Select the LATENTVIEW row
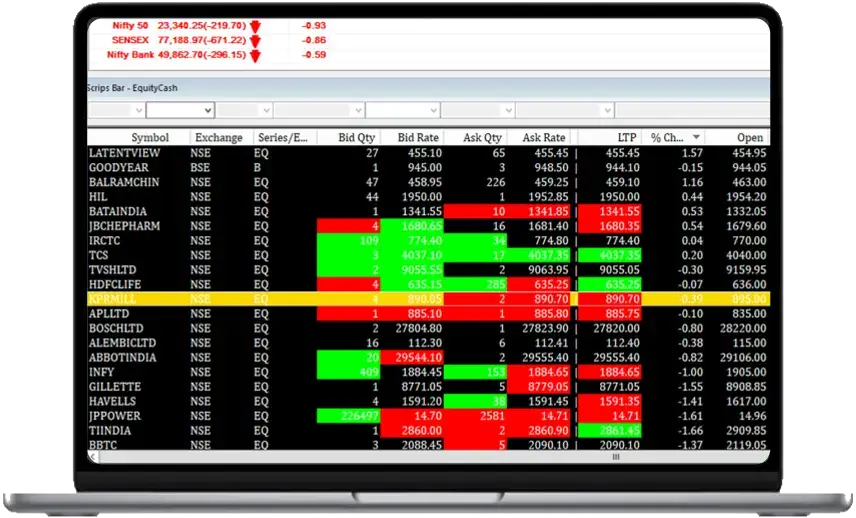The width and height of the screenshot is (856, 518). (429, 153)
